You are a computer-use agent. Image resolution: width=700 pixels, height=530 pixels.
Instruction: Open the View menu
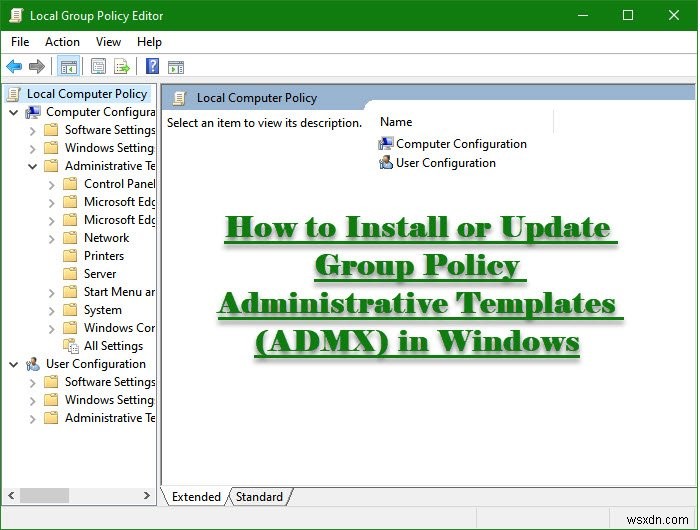click(108, 42)
